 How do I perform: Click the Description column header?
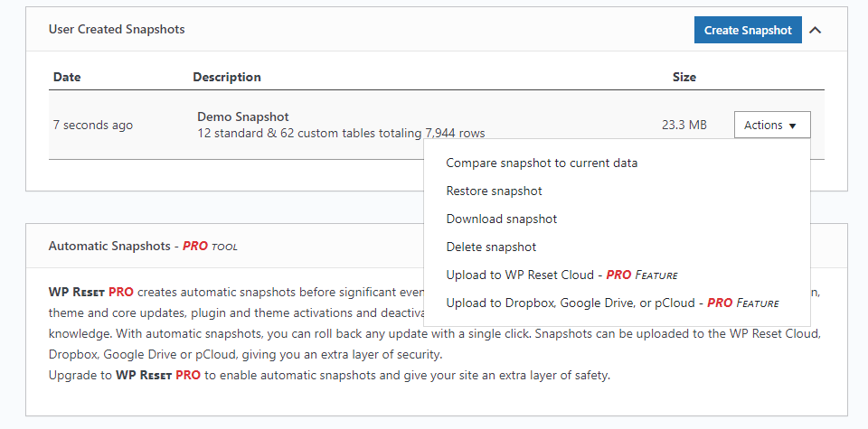point(227,77)
